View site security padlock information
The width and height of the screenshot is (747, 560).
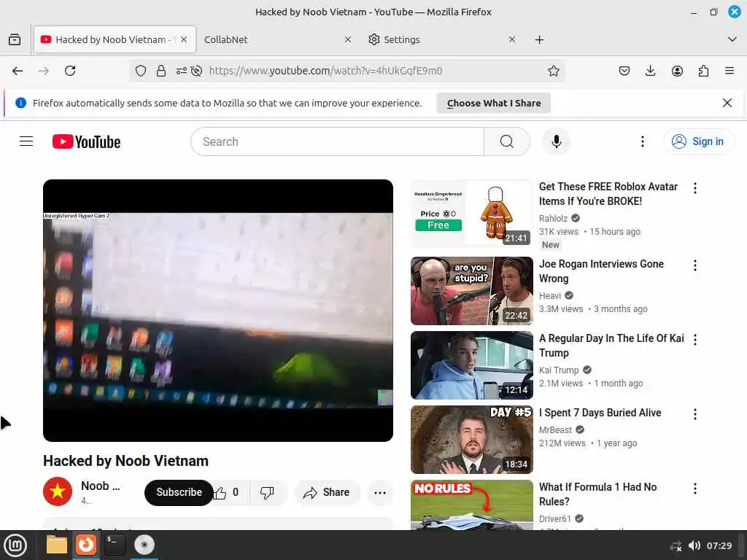click(161, 71)
